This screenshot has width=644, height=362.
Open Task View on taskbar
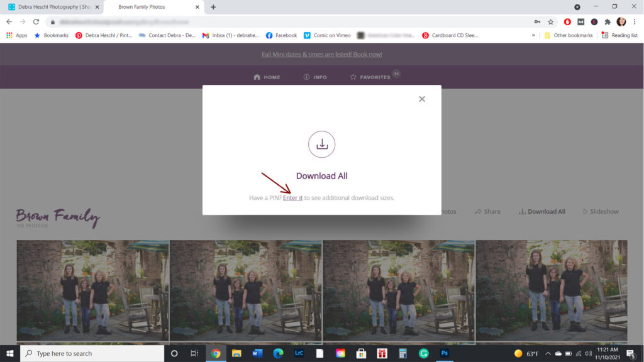(x=194, y=353)
